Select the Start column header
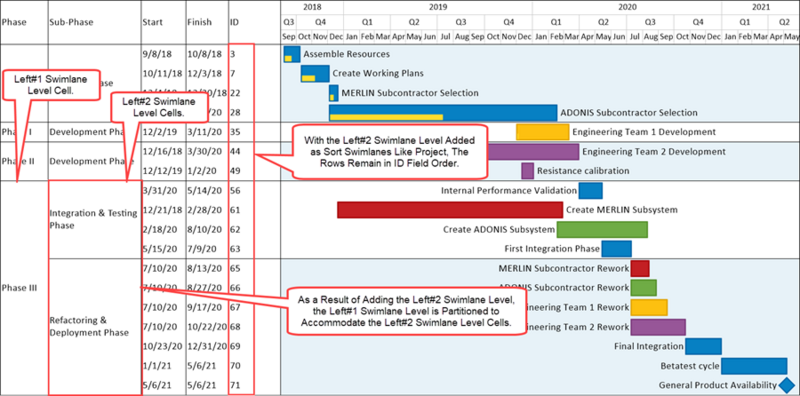This screenshot has height=396, width=800. pyautogui.click(x=153, y=22)
